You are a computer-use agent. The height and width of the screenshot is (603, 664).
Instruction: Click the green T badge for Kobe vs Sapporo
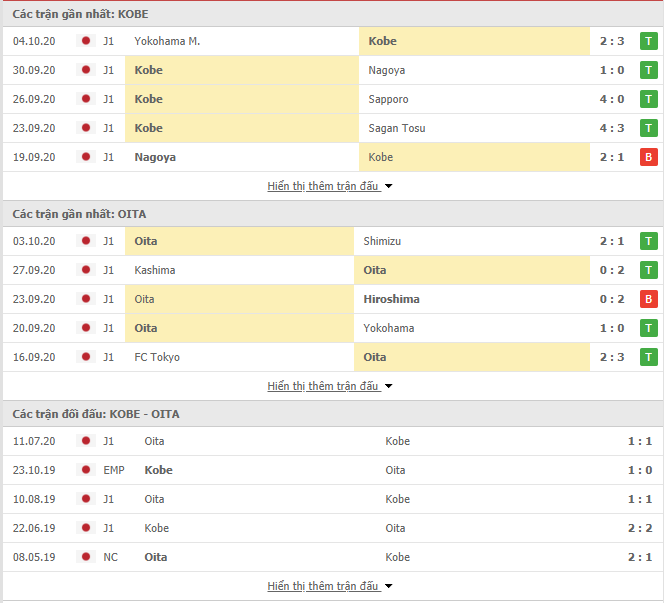tap(648, 99)
